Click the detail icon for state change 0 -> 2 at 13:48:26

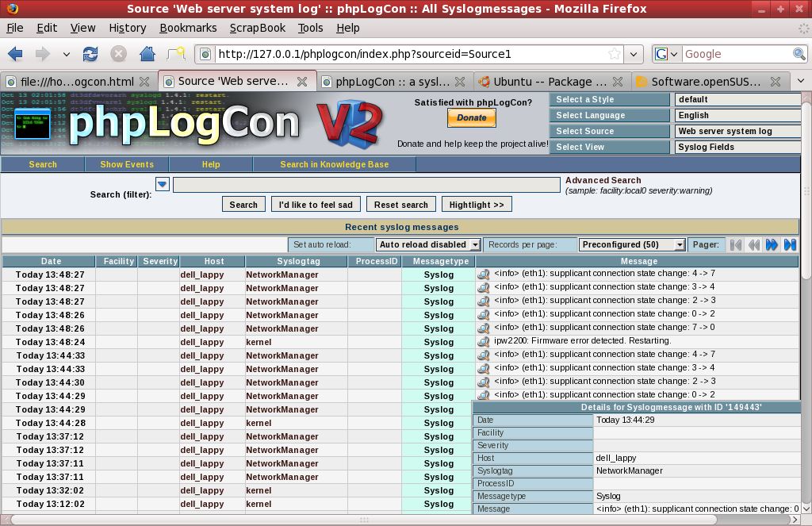[483, 314]
